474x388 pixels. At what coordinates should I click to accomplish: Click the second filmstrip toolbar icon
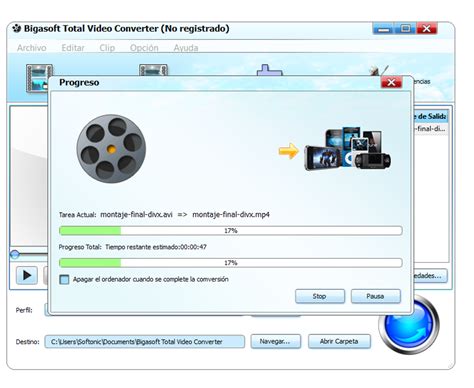(153, 70)
